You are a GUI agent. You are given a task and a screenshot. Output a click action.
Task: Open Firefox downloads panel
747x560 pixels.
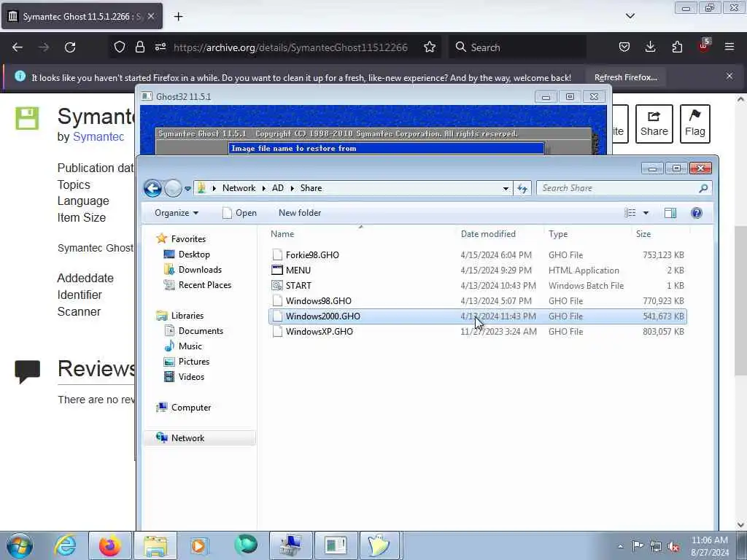[x=650, y=47]
